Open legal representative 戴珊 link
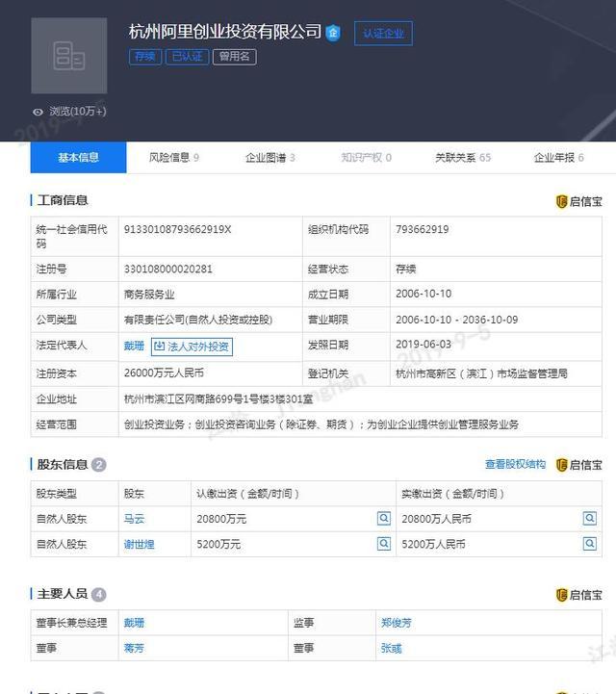Image resolution: width=616 pixels, height=694 pixels. tap(134, 347)
